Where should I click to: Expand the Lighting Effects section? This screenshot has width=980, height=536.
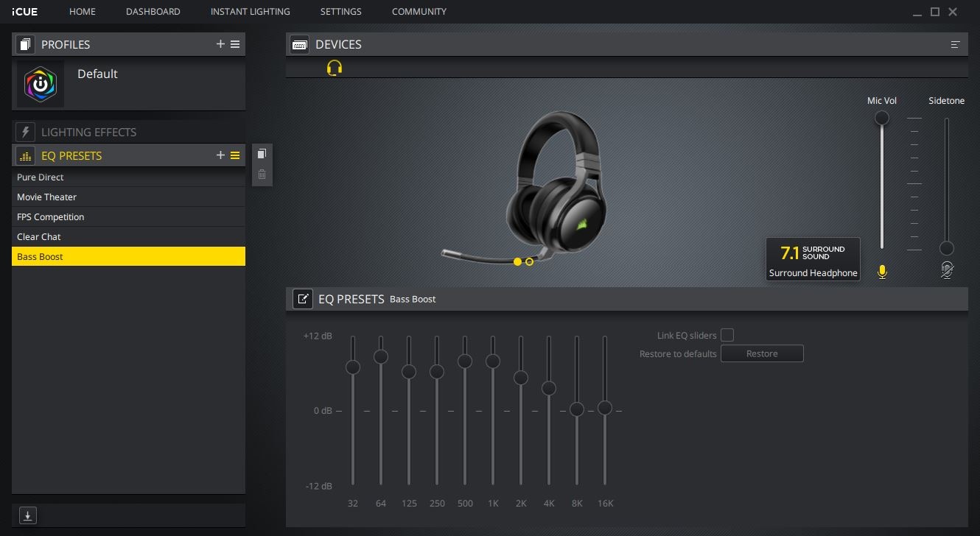(x=88, y=133)
